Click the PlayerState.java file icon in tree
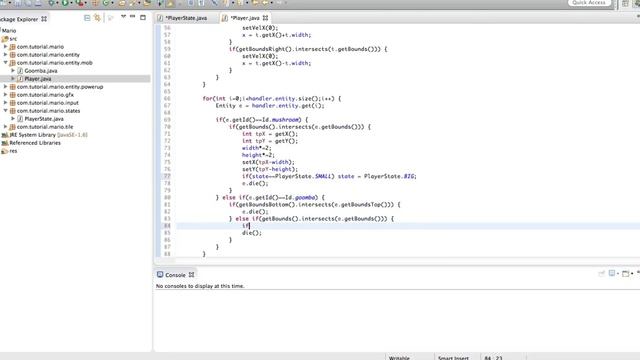Viewport: 640px width, 360px height. click(20, 119)
